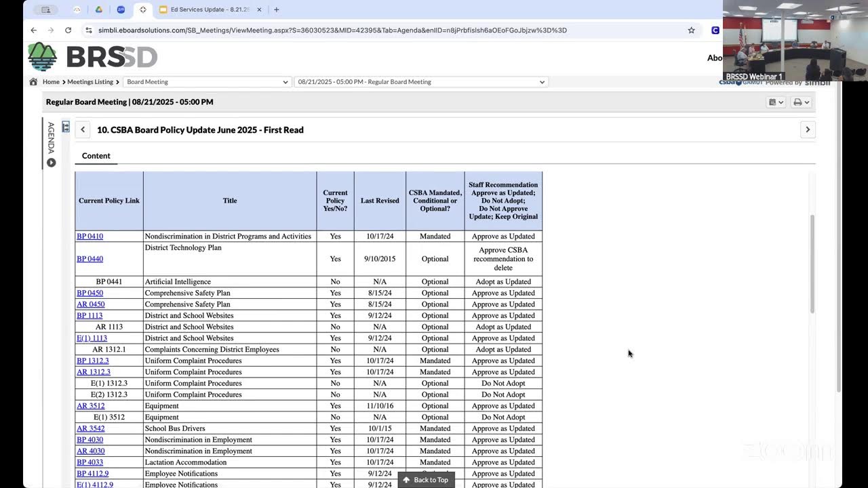This screenshot has width=868, height=488.
Task: Open the AR 3512 policy link
Action: pos(90,406)
